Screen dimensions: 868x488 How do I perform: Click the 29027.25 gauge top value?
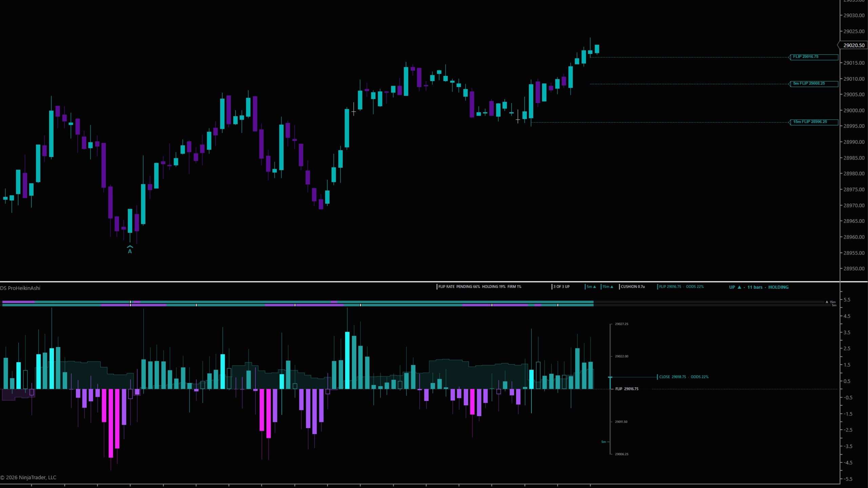pos(622,324)
